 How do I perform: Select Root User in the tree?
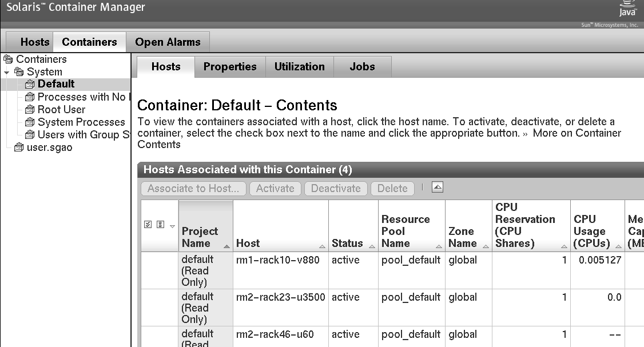pos(61,110)
